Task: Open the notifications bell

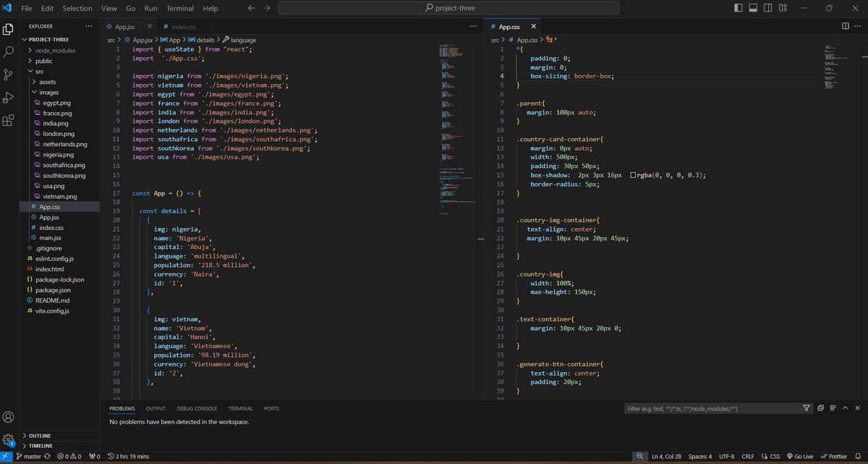Action: coord(859,457)
